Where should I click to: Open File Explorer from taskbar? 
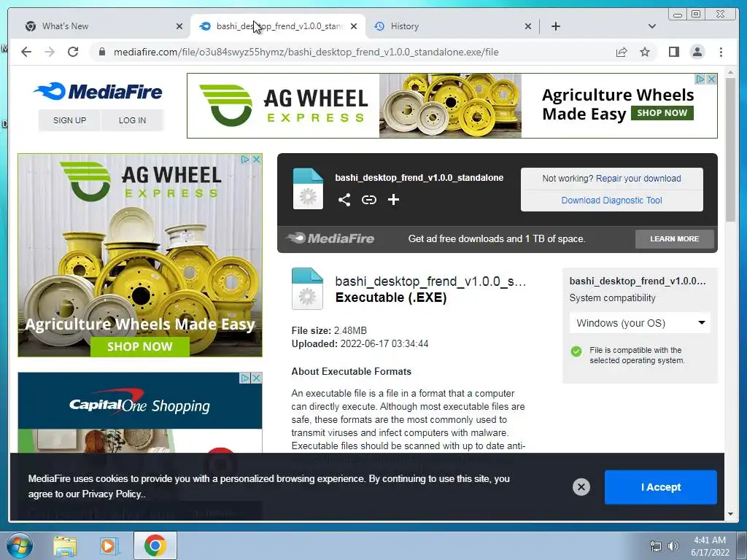pos(65,545)
